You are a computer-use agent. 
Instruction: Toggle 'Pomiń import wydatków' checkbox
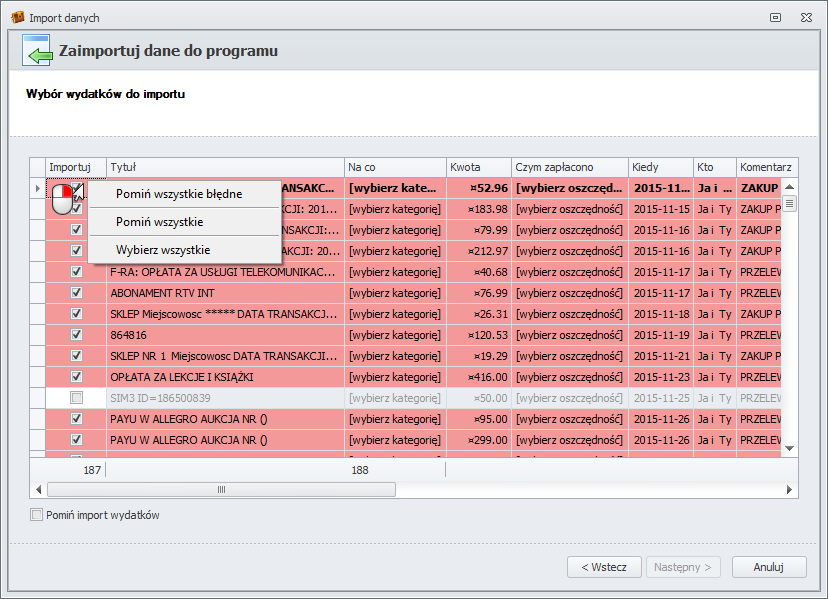coord(37,516)
